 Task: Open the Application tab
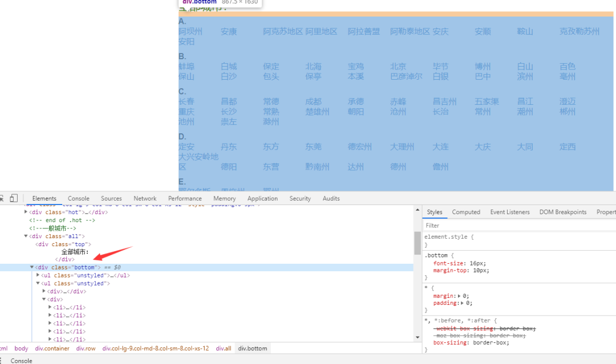[x=262, y=198]
